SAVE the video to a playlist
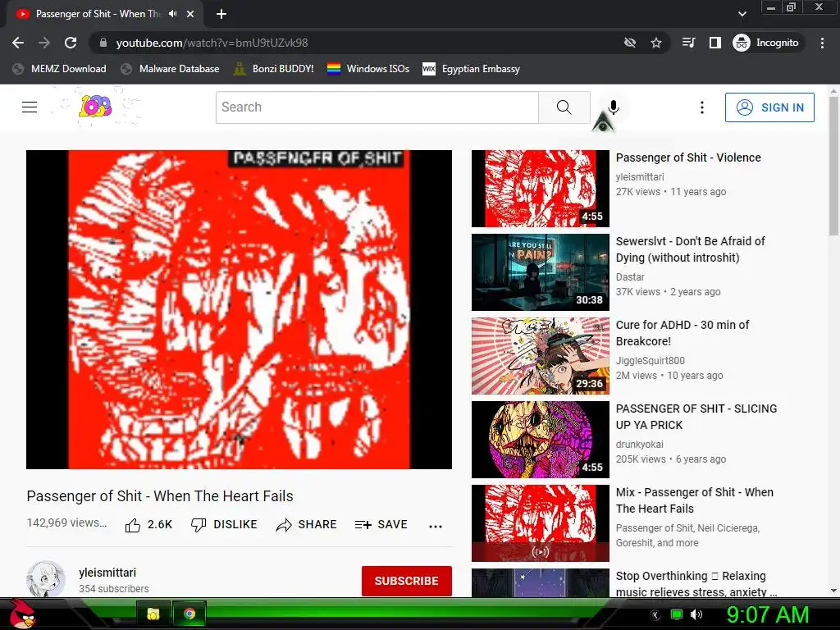The image size is (840, 630). click(x=381, y=525)
